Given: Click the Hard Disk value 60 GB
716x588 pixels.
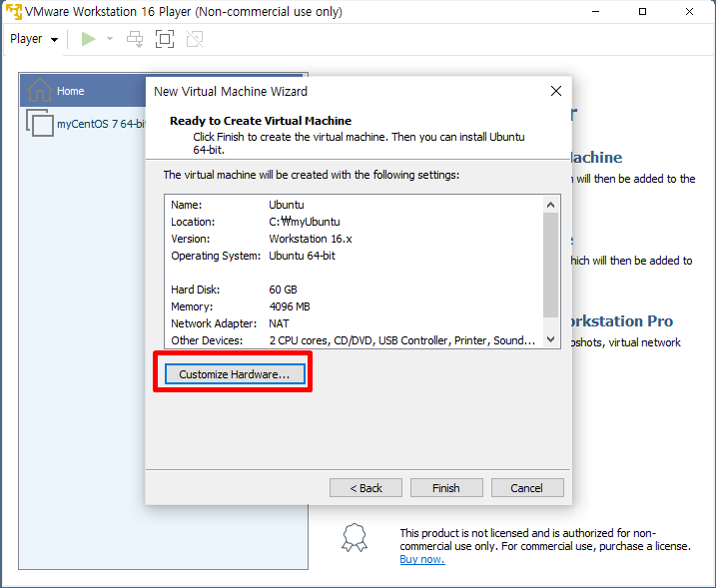Looking at the screenshot, I should [x=284, y=290].
